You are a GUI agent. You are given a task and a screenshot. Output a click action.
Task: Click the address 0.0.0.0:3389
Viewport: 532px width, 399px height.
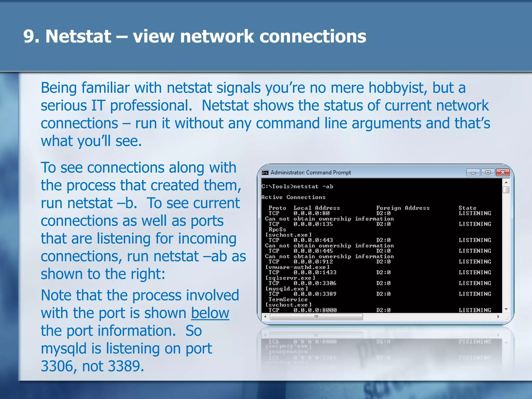click(315, 294)
